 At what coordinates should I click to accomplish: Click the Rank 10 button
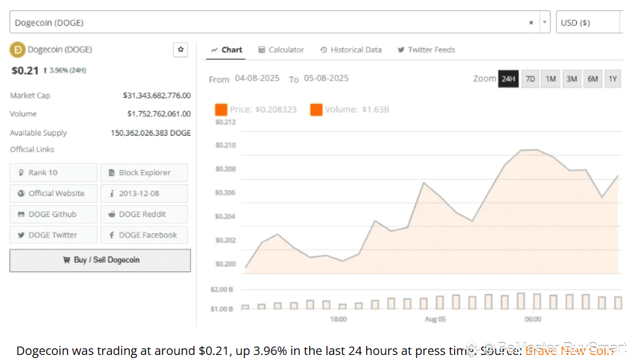(54, 173)
